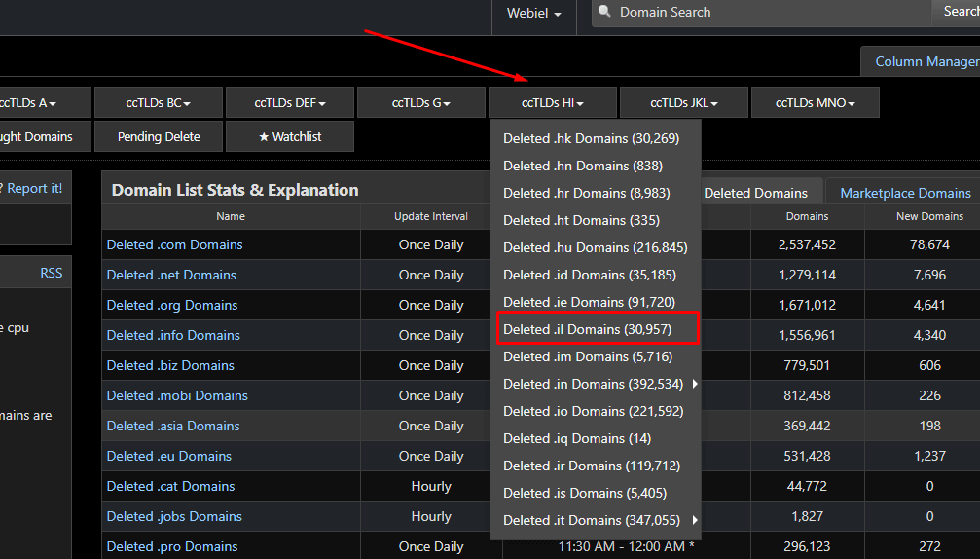Viewport: 980px width, 559px height.
Task: Click the 812,458 domains count cell
Action: tap(807, 395)
